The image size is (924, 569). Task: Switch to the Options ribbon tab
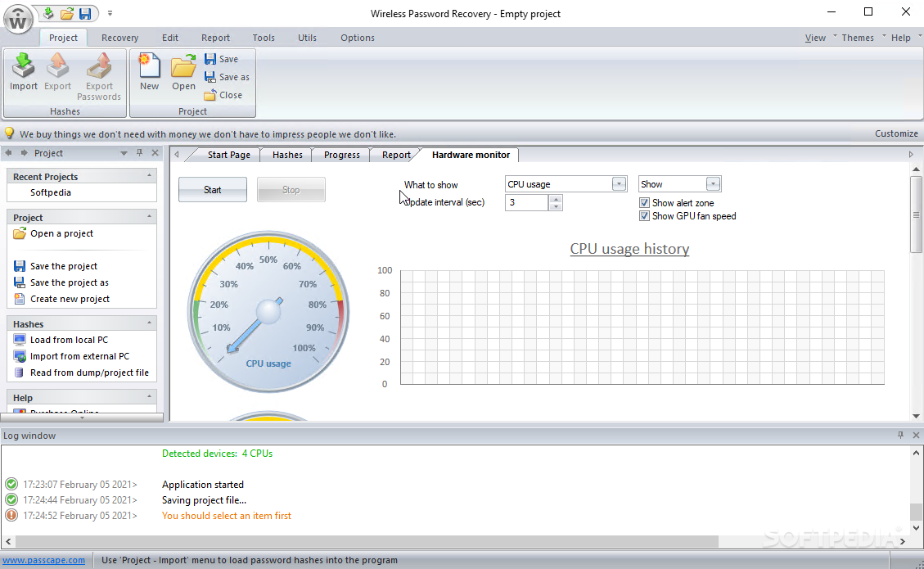[x=357, y=38]
